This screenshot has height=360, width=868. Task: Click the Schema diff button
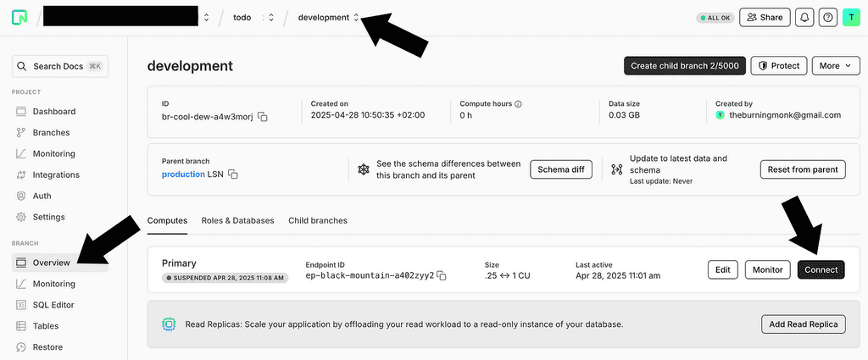[560, 169]
